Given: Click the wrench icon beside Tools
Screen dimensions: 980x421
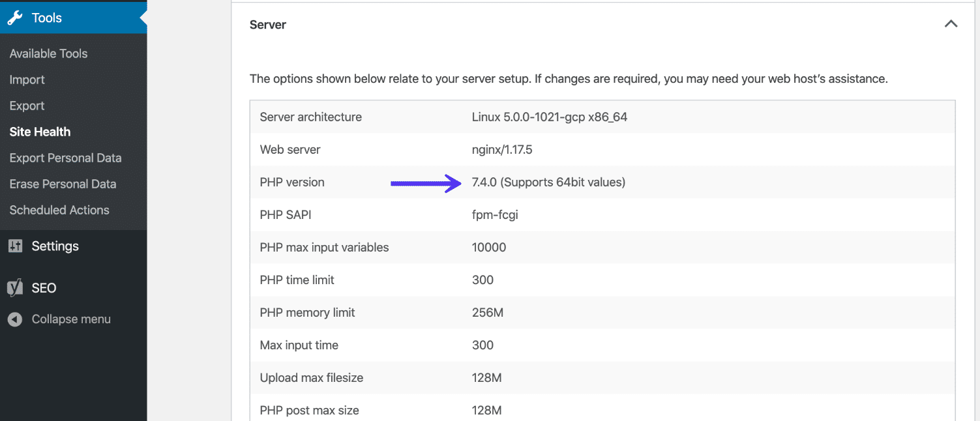Looking at the screenshot, I should tap(14, 17).
